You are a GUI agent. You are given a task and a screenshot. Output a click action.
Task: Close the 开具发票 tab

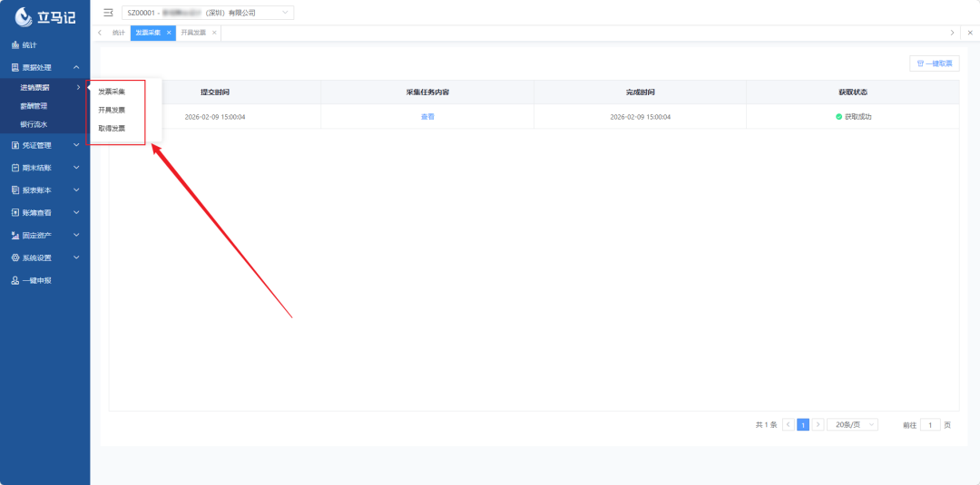214,33
